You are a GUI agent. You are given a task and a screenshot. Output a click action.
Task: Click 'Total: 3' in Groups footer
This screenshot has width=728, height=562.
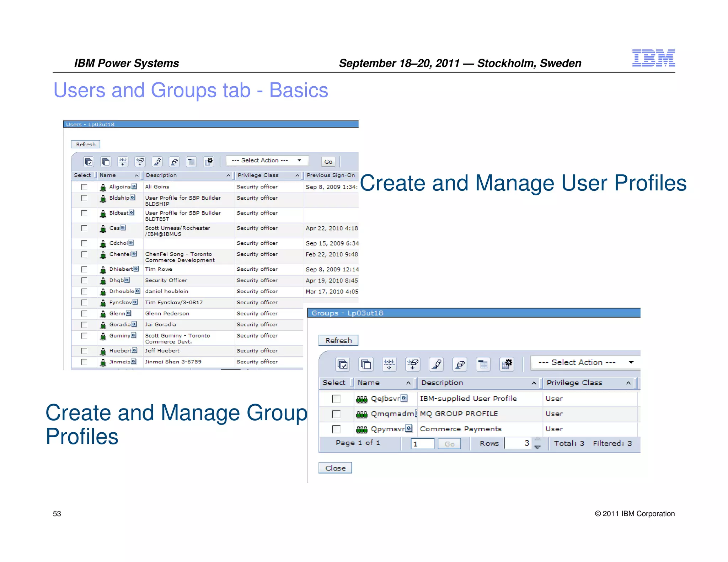(x=569, y=443)
